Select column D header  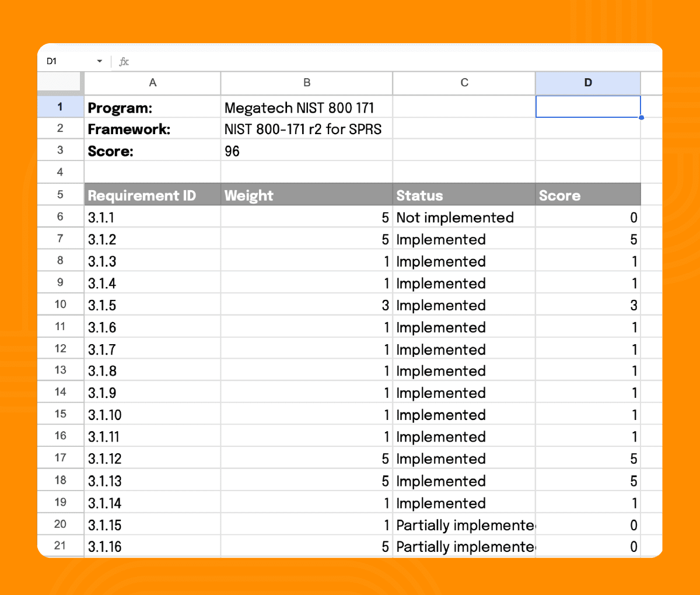pyautogui.click(x=587, y=83)
